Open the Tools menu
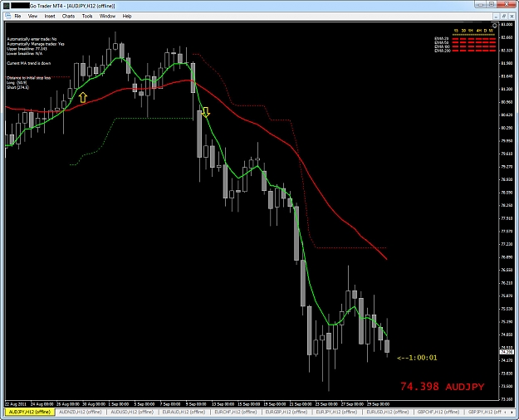Screen dimensions: 519x420 click(87, 16)
